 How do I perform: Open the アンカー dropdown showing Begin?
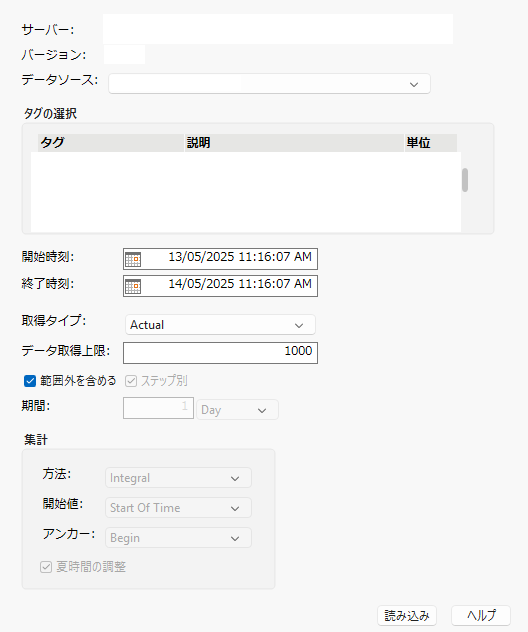178,538
